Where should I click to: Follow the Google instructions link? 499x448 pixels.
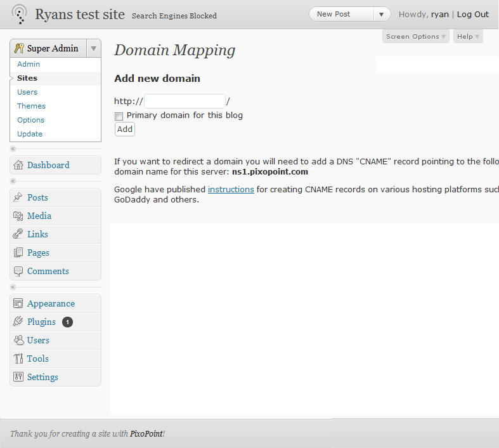click(231, 190)
